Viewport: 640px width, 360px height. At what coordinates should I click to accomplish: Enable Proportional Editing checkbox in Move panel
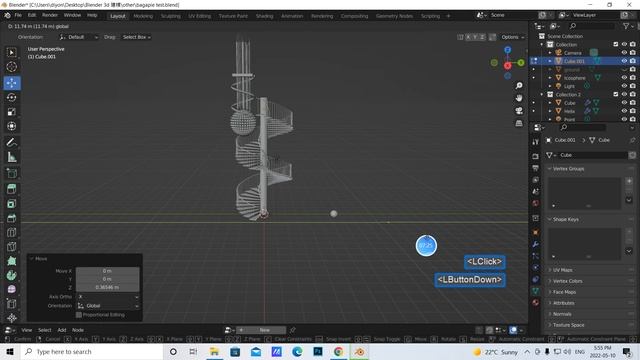pos(79,315)
